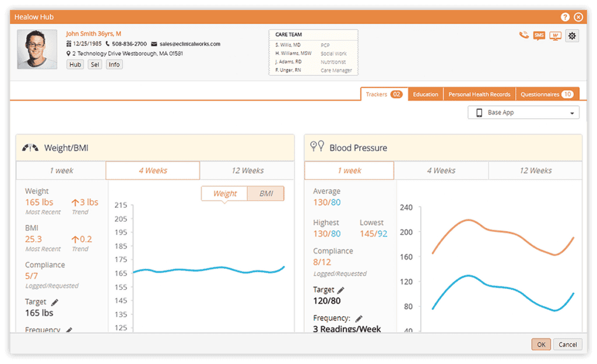
Task: Edit the weight Target with pencil icon
Action: pos(55,302)
